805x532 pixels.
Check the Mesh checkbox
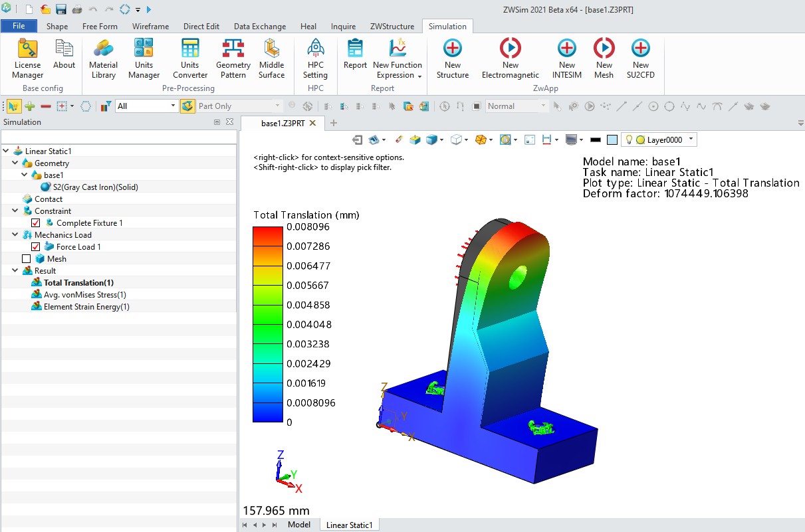pos(27,259)
